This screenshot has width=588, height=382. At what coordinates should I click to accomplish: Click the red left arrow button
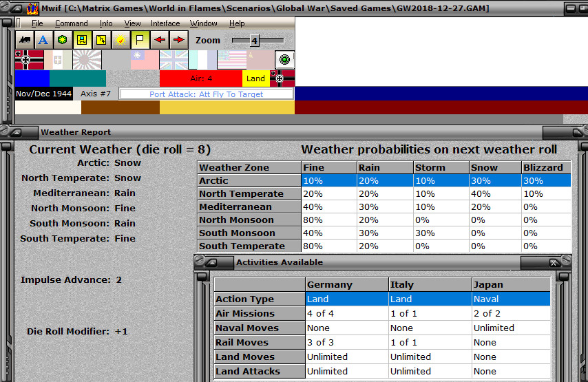click(x=160, y=40)
